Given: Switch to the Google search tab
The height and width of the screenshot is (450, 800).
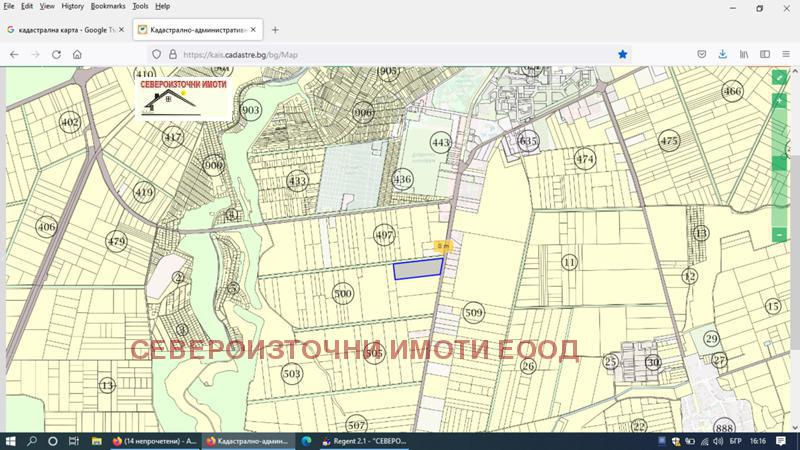Looking at the screenshot, I should point(60,30).
